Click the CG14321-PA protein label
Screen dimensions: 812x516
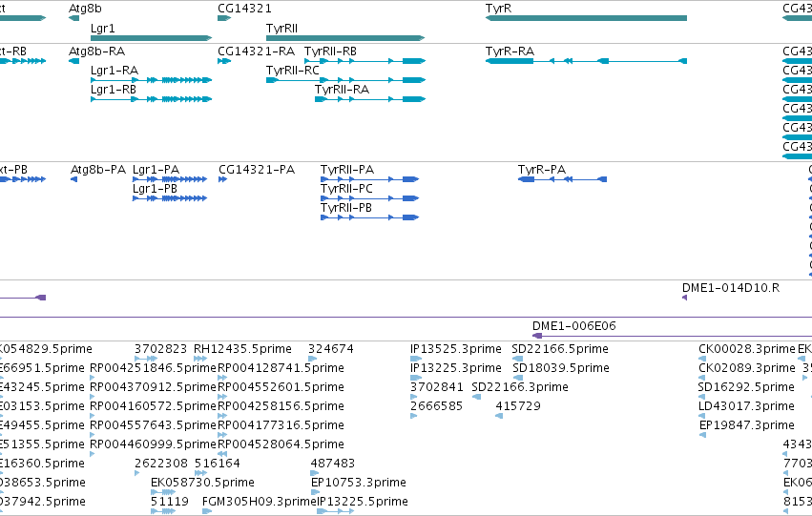tap(257, 170)
